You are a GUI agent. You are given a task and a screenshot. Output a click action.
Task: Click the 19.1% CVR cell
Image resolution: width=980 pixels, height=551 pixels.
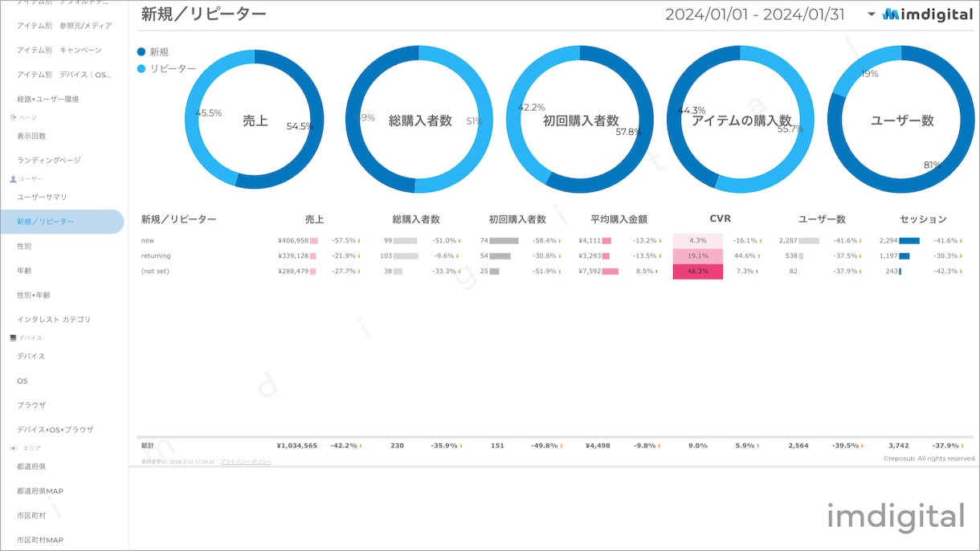pyautogui.click(x=698, y=256)
